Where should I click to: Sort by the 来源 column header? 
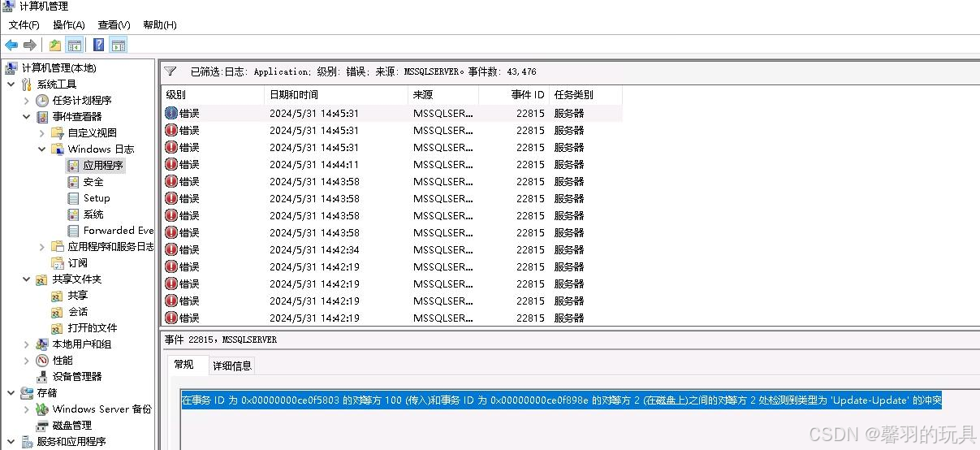pyautogui.click(x=443, y=95)
